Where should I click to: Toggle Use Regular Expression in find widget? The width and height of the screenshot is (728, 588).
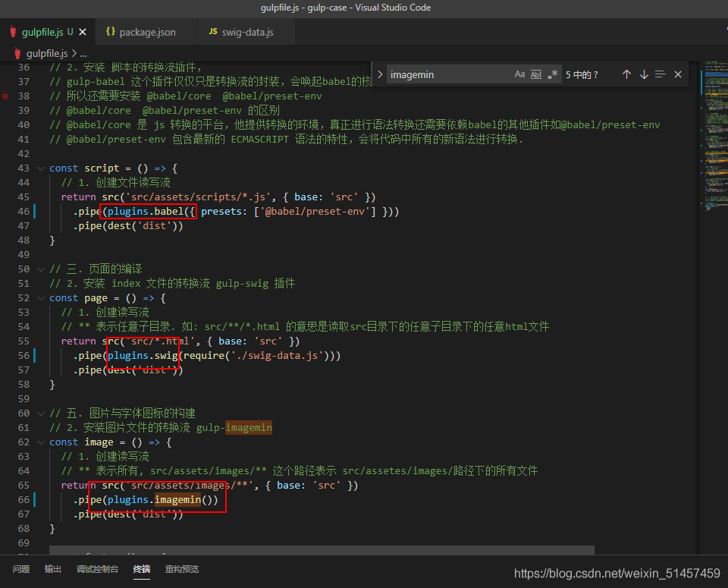click(552, 74)
